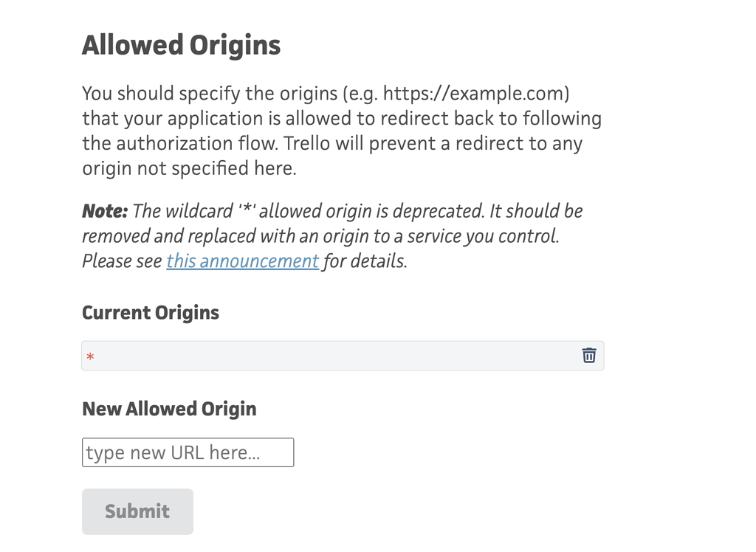Screen dimensions: 756x552
Task: Click inside the 'type new URL here' field
Action: click(x=188, y=452)
